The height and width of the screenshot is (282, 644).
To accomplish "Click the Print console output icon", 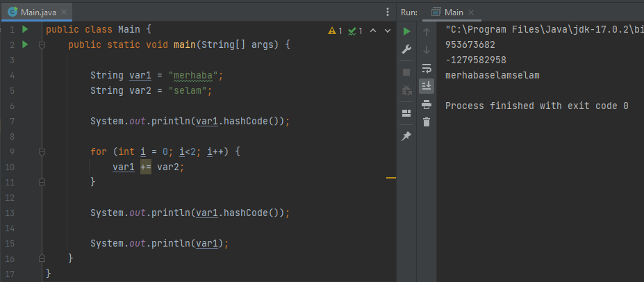I will (x=427, y=104).
